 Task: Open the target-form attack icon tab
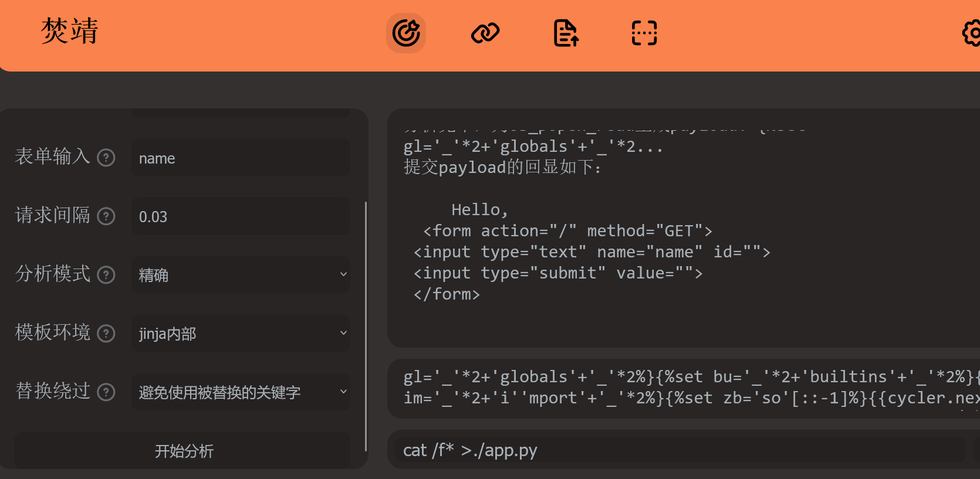[406, 33]
